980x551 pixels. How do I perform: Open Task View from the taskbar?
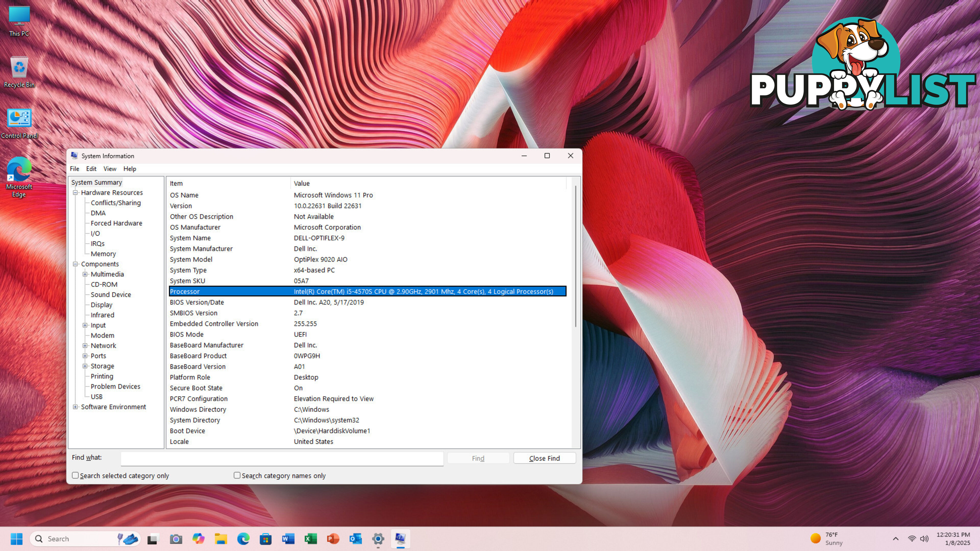point(153,539)
